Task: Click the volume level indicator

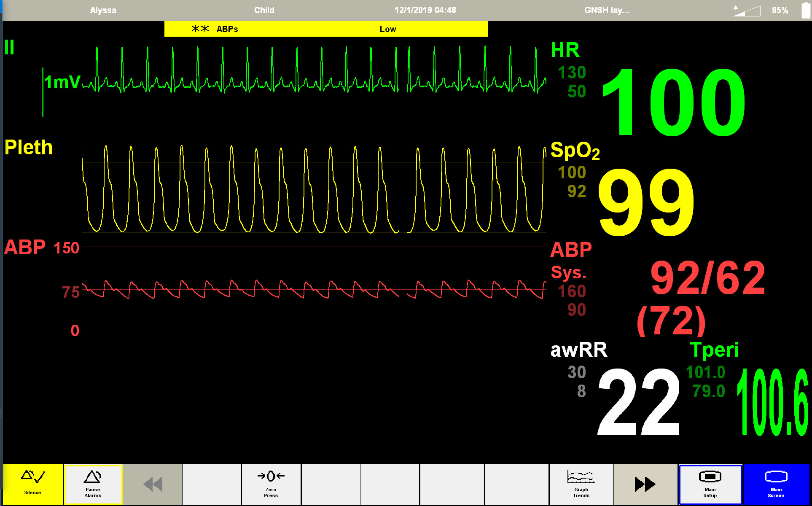Action: click(747, 11)
